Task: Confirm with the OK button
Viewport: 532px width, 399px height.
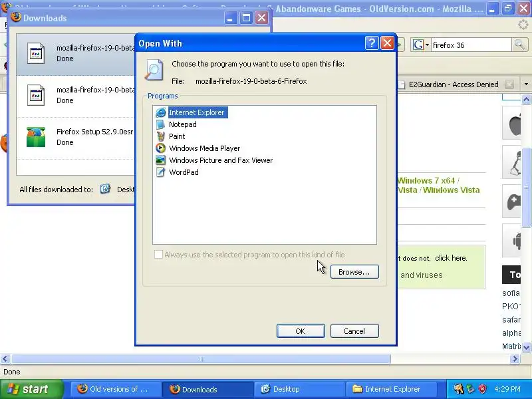Action: 301,331
